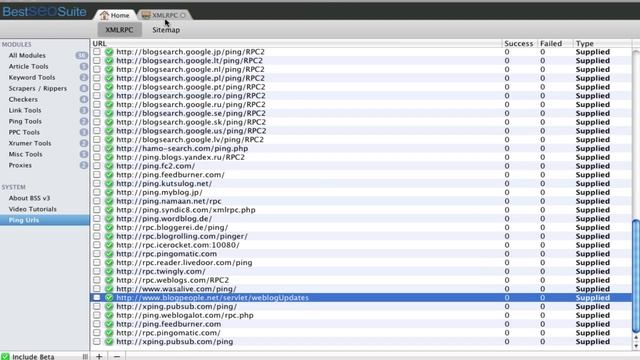Select row http://ping.wordblog.de/
The height and width of the screenshot is (360, 640).
pos(361,219)
